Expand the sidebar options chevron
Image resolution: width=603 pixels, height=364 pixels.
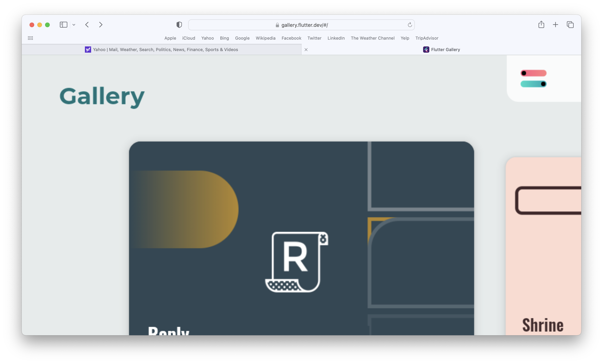[x=74, y=24]
